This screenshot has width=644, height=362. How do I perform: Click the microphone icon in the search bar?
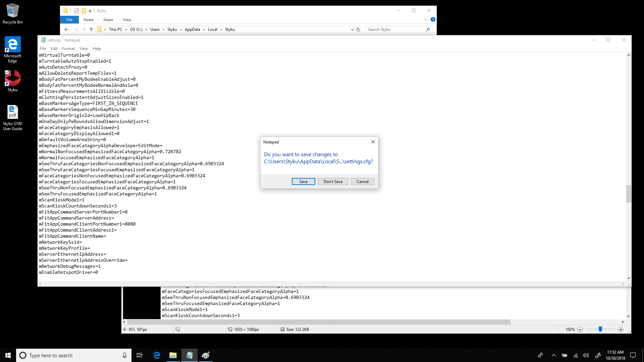pos(124,355)
